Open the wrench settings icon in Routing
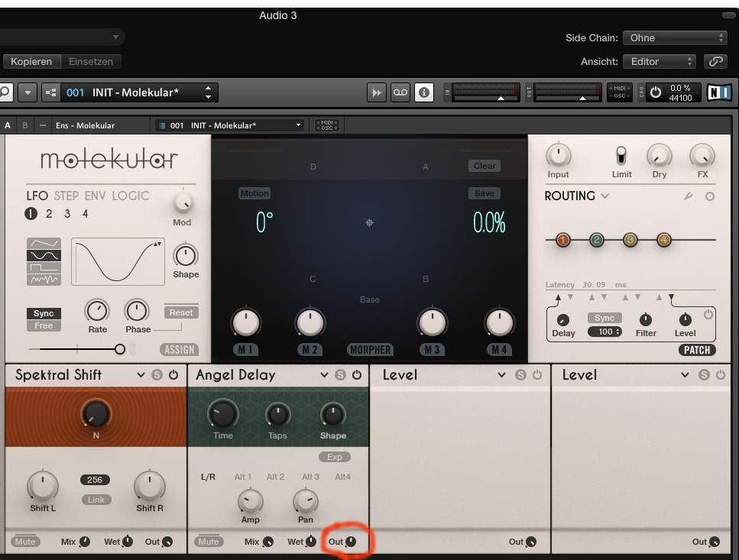Image resolution: width=739 pixels, height=560 pixels. point(689,196)
